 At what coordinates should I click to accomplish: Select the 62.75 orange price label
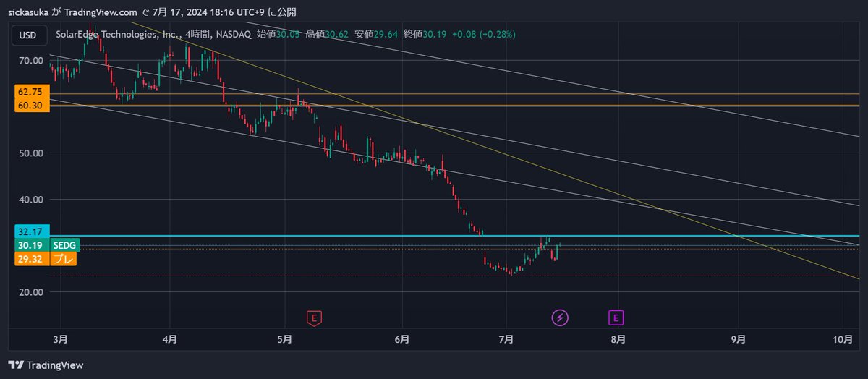coord(31,93)
